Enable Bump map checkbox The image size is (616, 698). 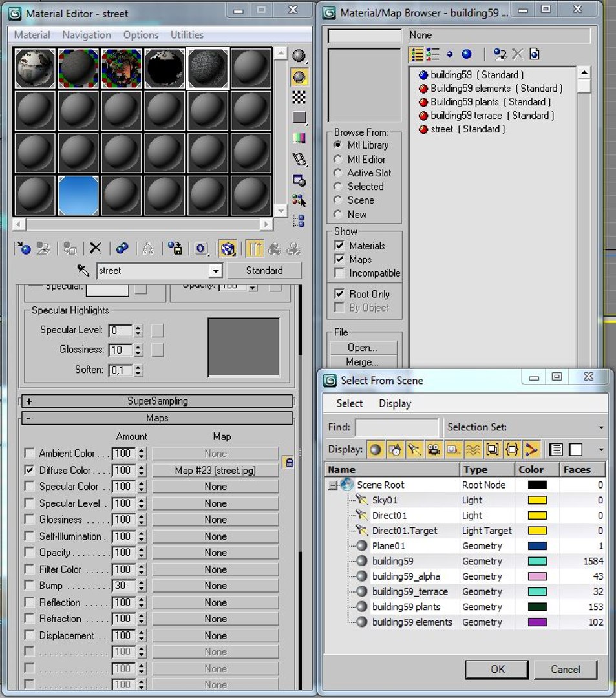pyautogui.click(x=29, y=586)
